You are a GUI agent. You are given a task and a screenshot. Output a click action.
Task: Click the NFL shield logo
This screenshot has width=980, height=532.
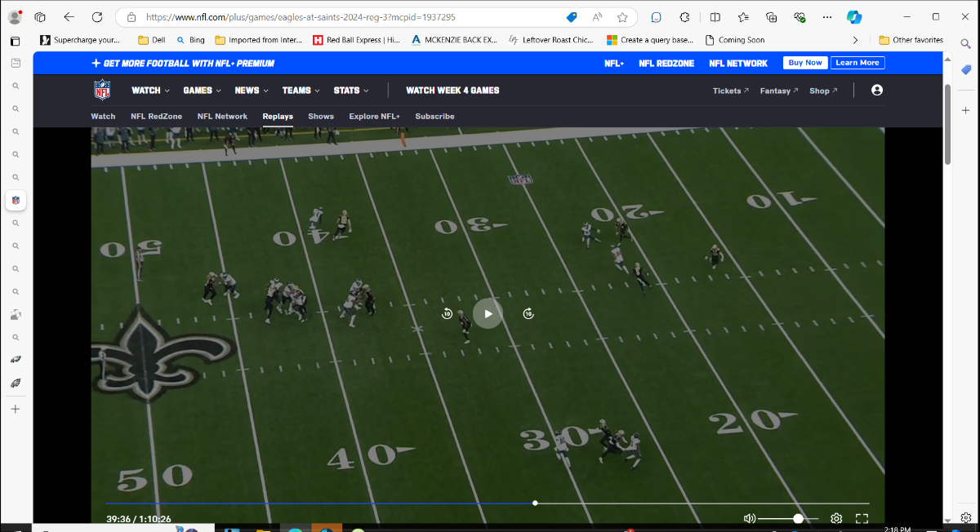coord(102,90)
